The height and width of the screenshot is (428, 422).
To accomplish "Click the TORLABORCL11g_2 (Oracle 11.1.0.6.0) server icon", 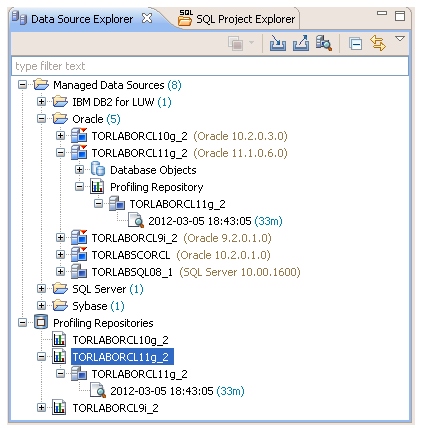I will [79, 153].
